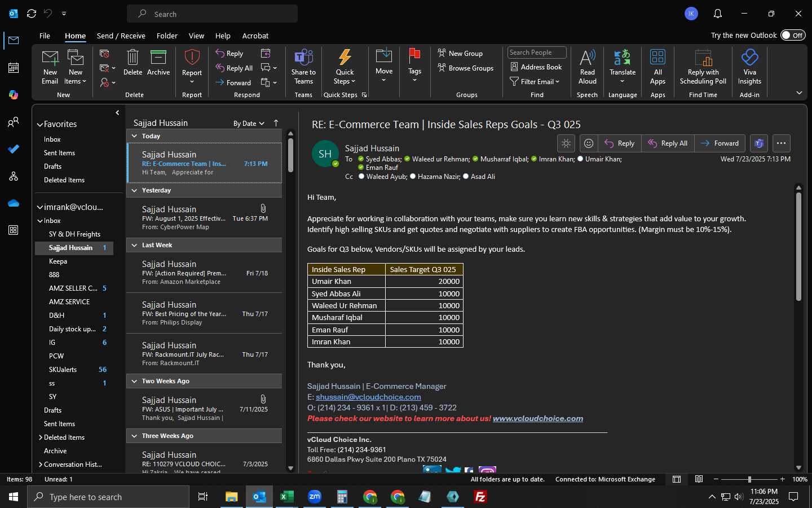This screenshot has height=508, width=812.
Task: Collapse the Yesterday group header
Action: 134,190
